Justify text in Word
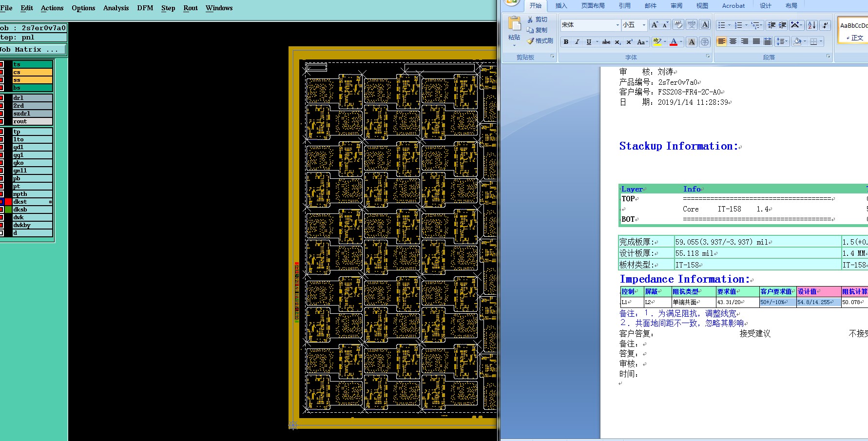868x441 pixels. point(756,41)
